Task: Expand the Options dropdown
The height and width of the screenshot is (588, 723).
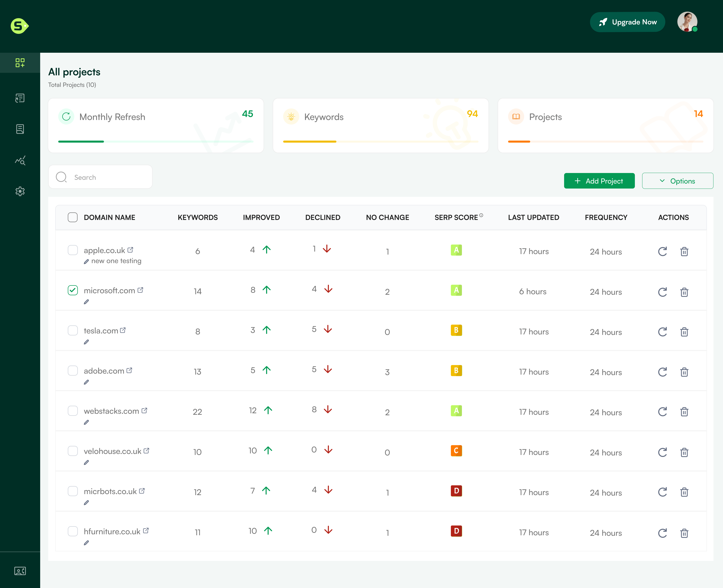Action: click(x=678, y=181)
